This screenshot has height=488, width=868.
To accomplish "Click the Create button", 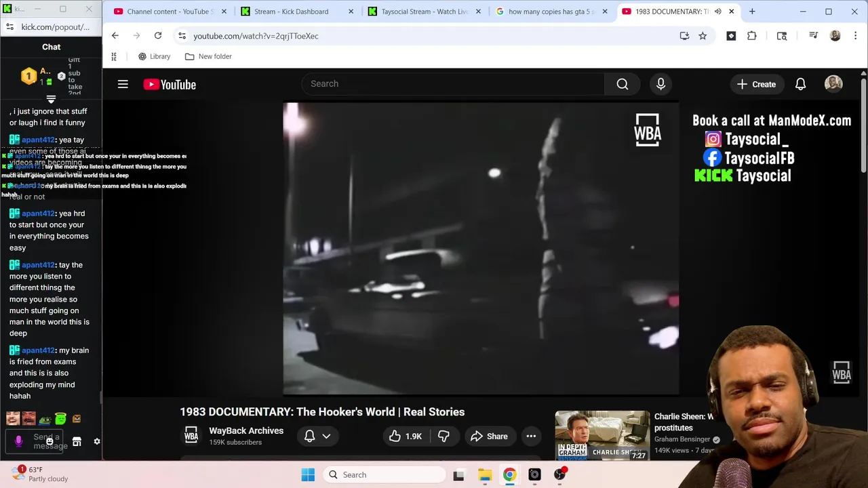I will [x=756, y=84].
